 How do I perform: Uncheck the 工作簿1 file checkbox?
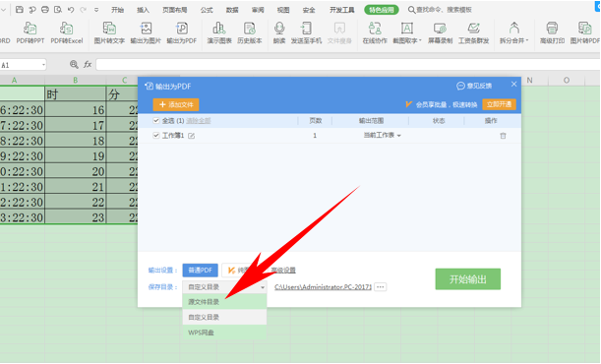click(156, 135)
